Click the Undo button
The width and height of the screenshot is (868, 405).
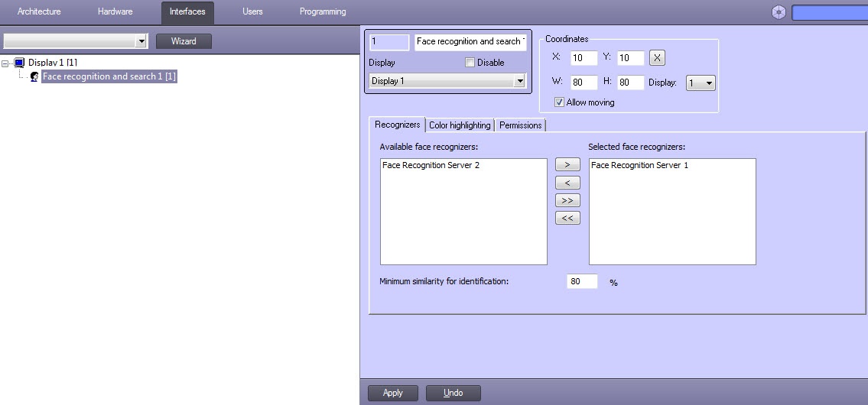click(454, 393)
